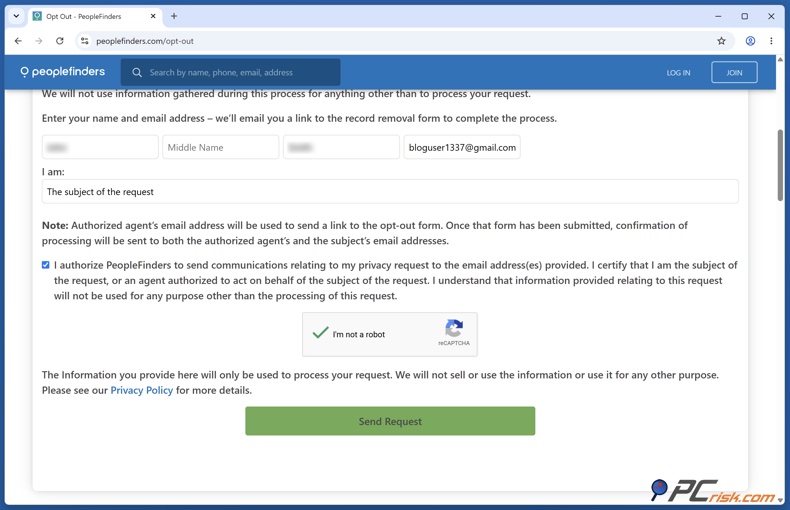Minimize the Chrome window
Viewport: 790px width, 510px height.
tap(718, 16)
